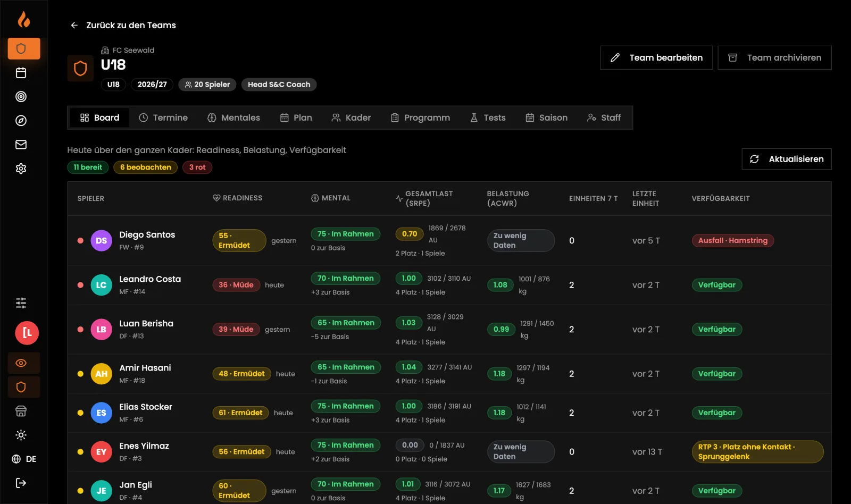Click the DS avatar of Diego Santos
The image size is (851, 504).
coord(101,240)
